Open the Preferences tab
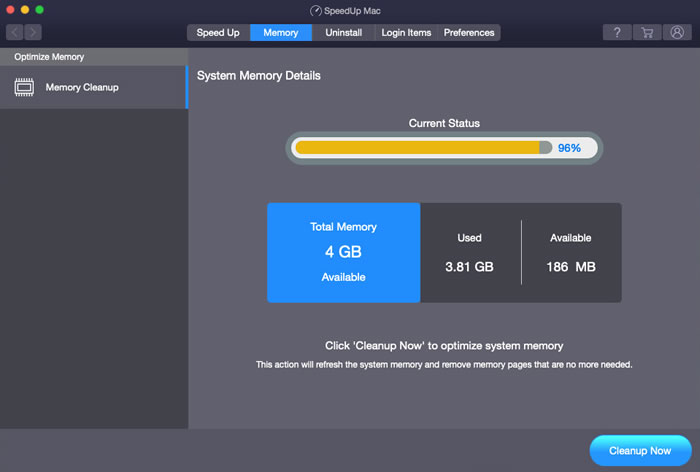The height and width of the screenshot is (472, 700). click(469, 33)
